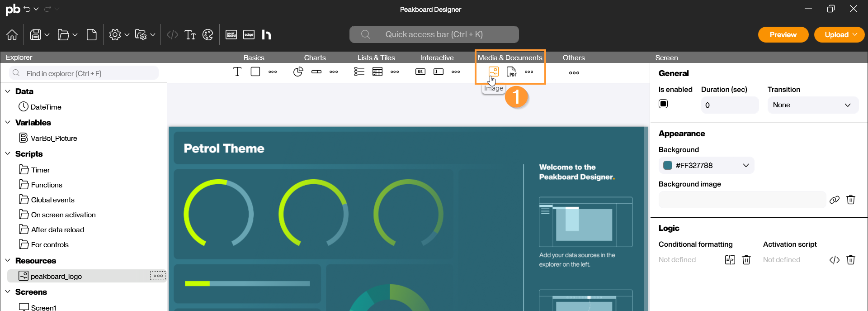Select the Image control icon
Image resolution: width=868 pixels, height=311 pixels.
point(493,72)
